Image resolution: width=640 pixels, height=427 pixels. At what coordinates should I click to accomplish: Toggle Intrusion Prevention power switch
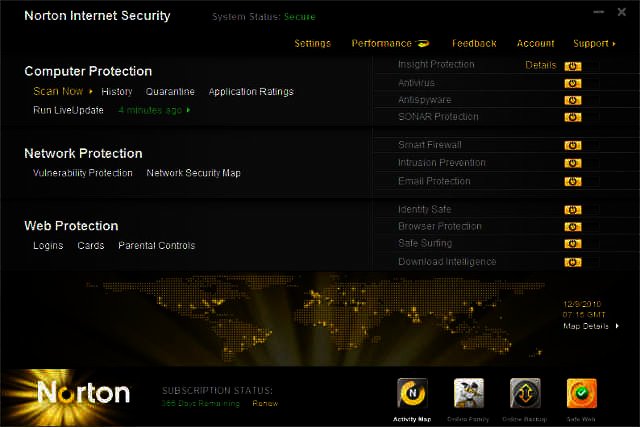point(573,163)
